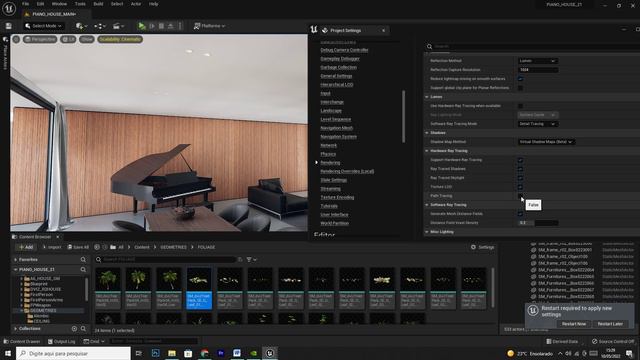Click the Save All button
Viewport: 640px width, 360px height.
(x=78, y=247)
